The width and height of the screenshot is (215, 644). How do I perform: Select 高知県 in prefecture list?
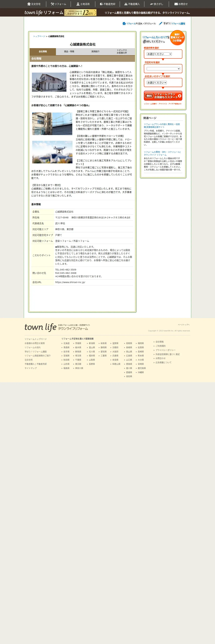pyautogui.click(x=129, y=376)
